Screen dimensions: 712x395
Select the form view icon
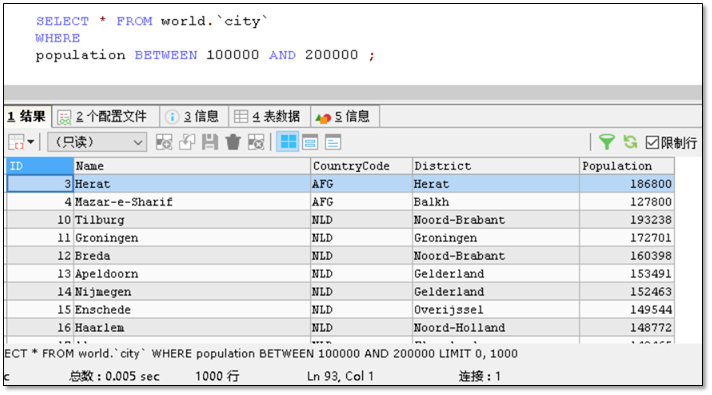tap(310, 143)
